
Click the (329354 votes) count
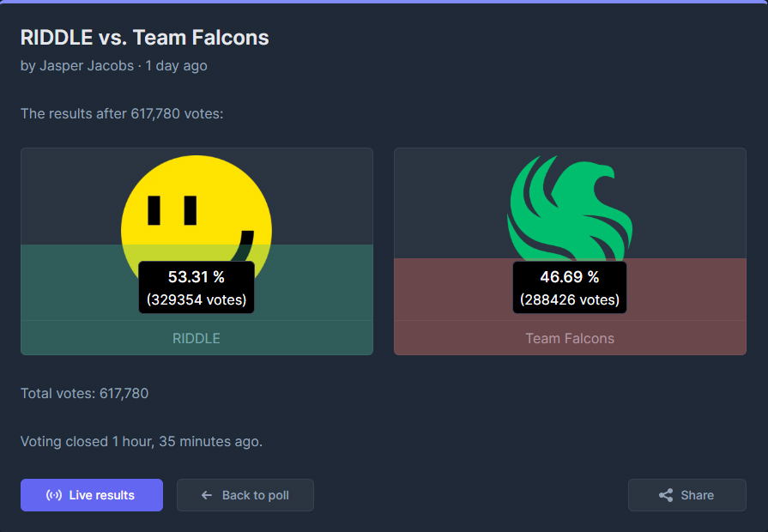coord(197,299)
